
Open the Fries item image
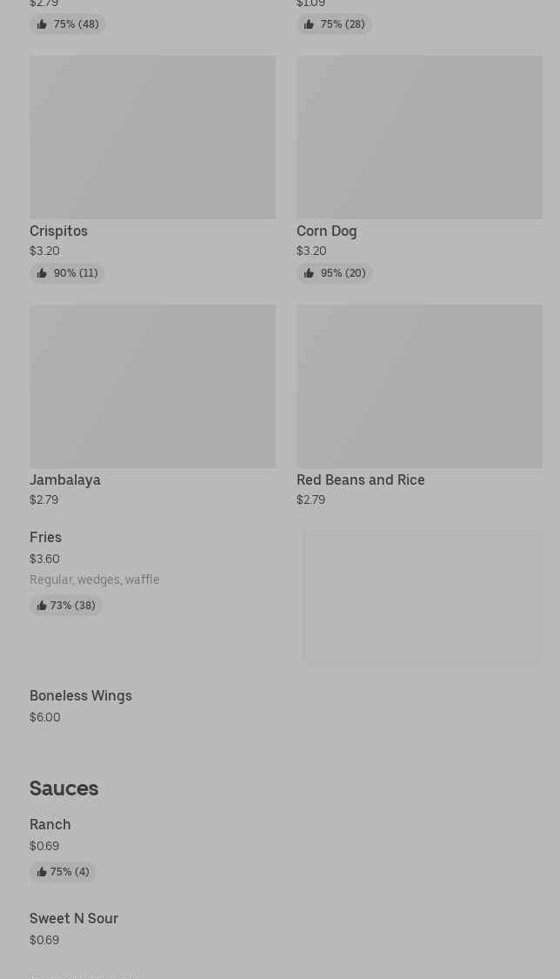pyautogui.click(x=423, y=597)
